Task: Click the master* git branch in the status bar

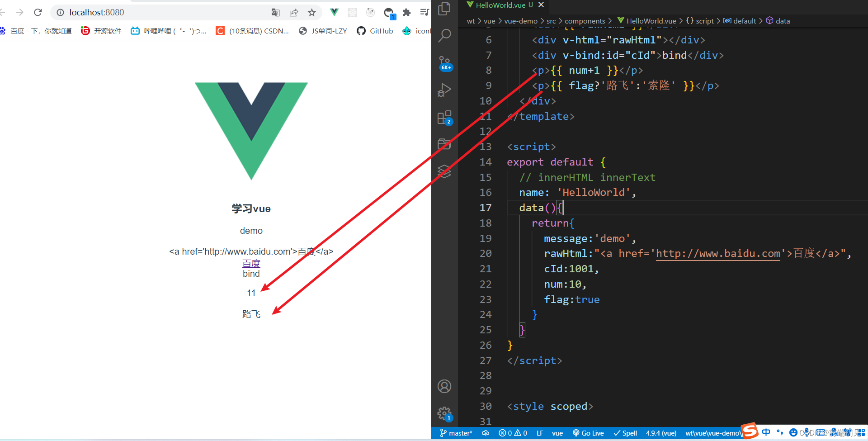Action: tap(456, 433)
